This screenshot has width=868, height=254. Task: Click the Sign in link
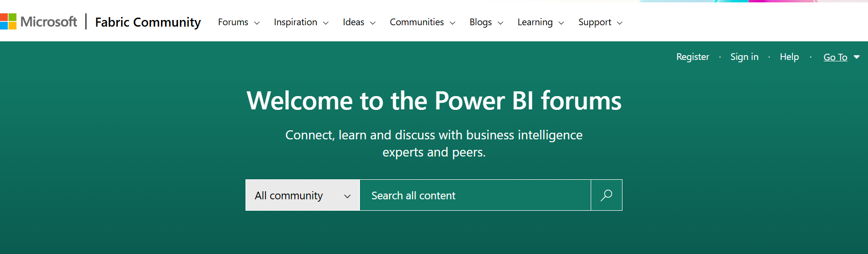pyautogui.click(x=745, y=57)
